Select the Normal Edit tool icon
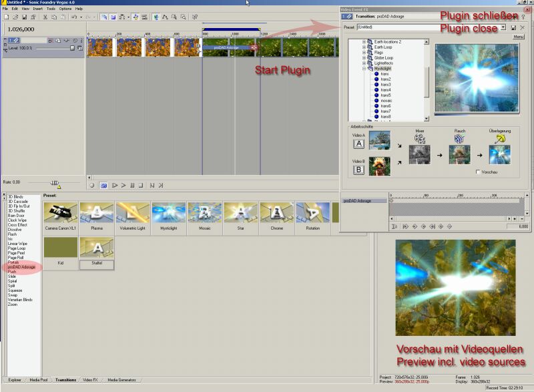534x392 pixels. click(156, 17)
